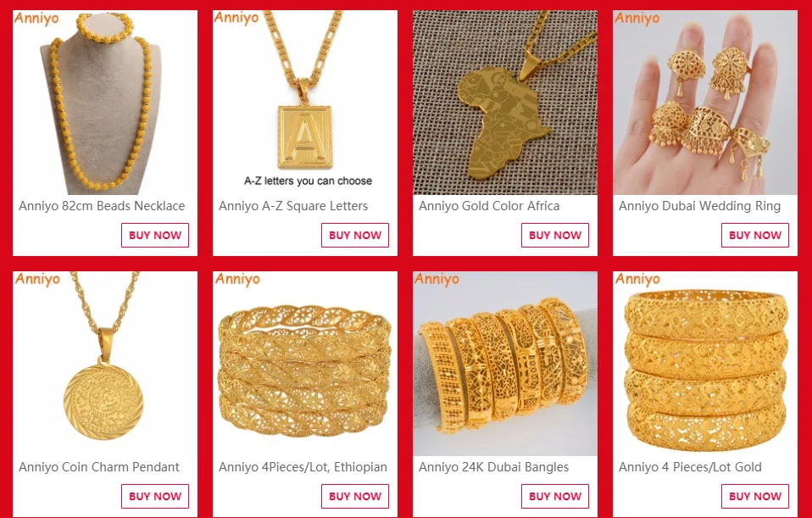This screenshot has width=812, height=518.
Task: Open the Anniyo 24K Dubai Bangles title link
Action: [x=493, y=467]
